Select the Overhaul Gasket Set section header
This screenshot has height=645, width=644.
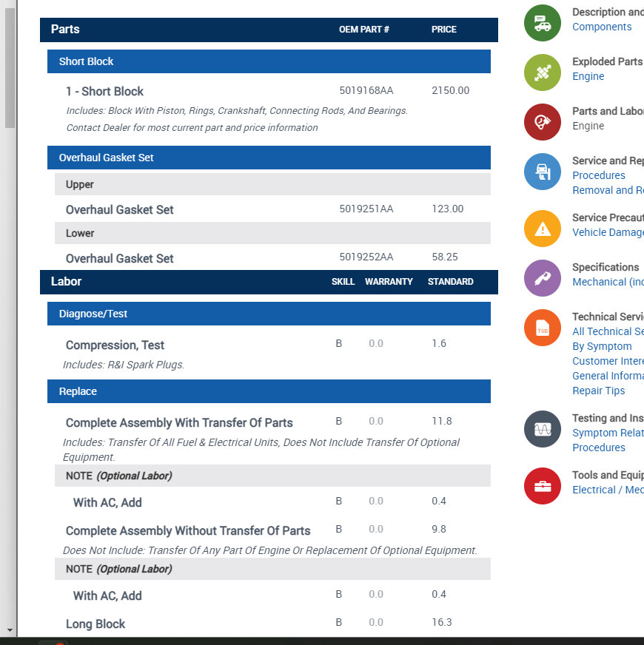(269, 158)
